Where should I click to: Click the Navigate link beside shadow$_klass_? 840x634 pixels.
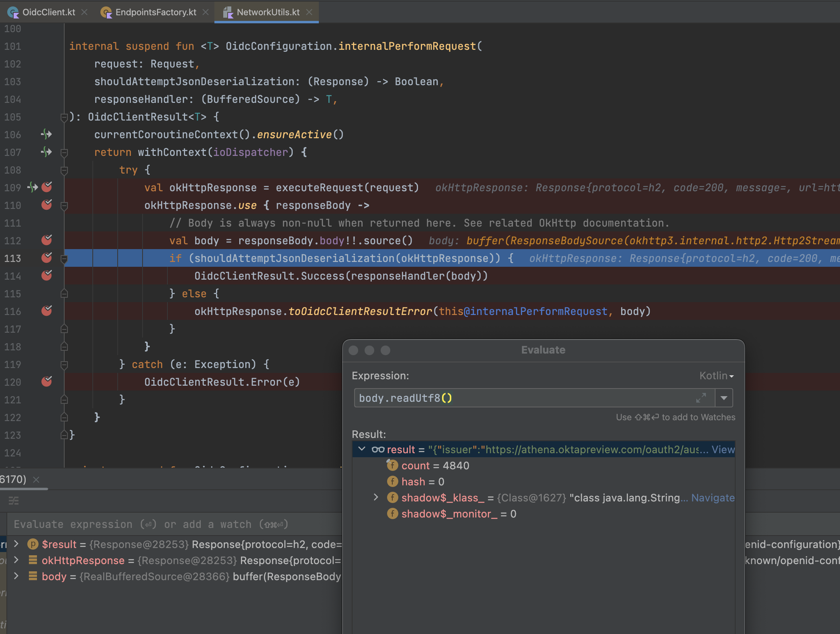tap(712, 498)
